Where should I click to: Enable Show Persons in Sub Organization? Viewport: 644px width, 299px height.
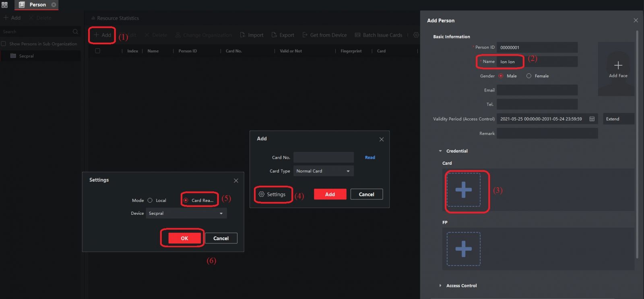(4, 44)
